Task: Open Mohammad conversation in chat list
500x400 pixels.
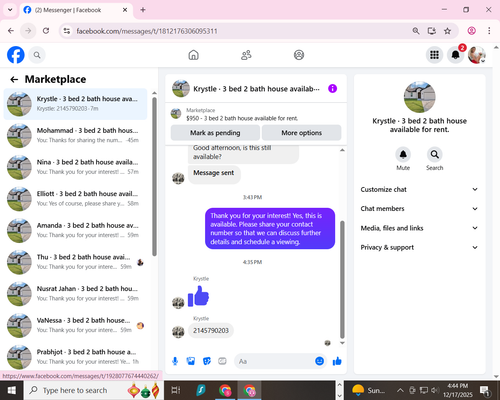Action: click(75, 135)
